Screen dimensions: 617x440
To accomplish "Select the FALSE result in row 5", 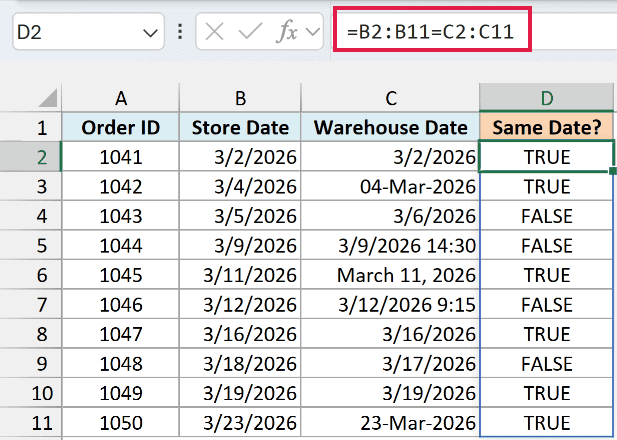I will (547, 245).
